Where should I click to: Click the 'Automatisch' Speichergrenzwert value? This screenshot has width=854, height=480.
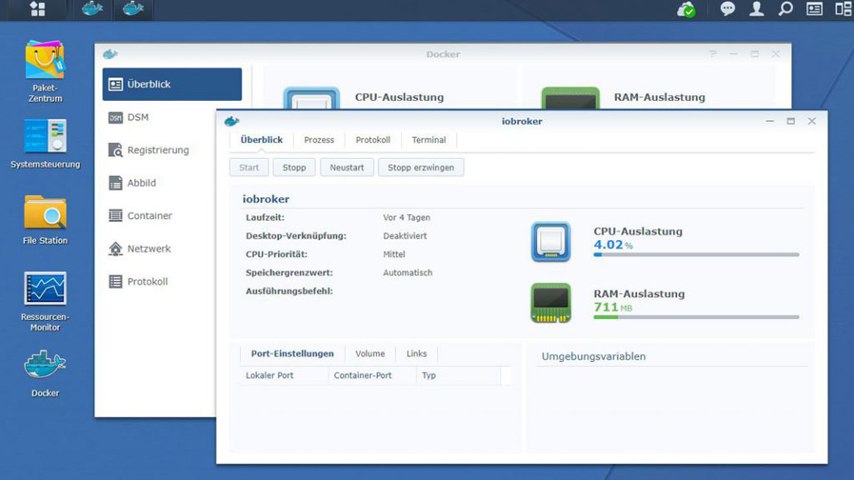pyautogui.click(x=407, y=273)
